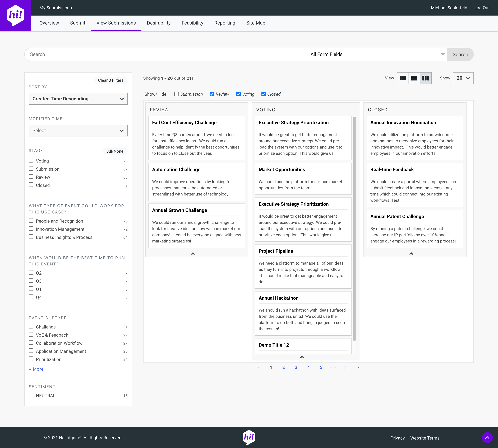
Task: Open the Reporting tab
Action: point(224,23)
